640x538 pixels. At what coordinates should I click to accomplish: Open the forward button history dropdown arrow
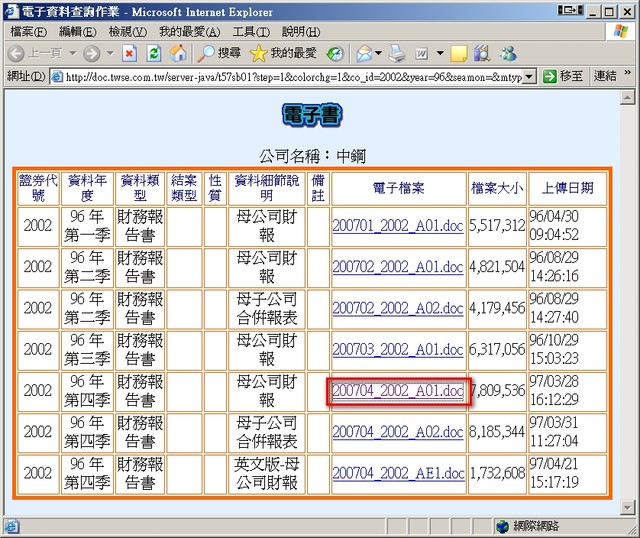pos(110,53)
